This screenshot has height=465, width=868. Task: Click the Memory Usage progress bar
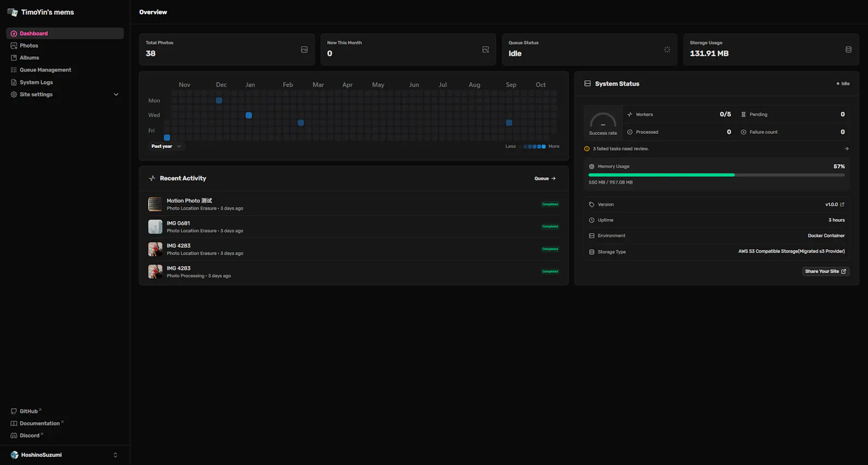coord(717,175)
